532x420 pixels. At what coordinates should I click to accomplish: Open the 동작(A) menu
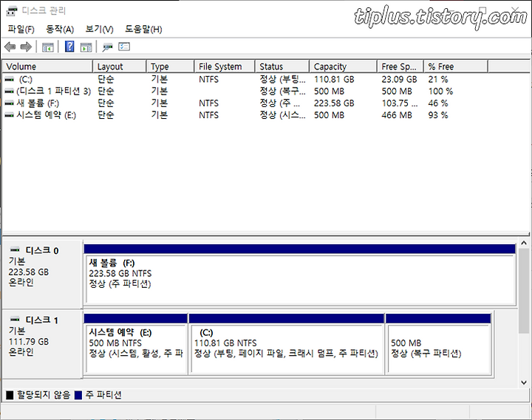[x=60, y=30]
